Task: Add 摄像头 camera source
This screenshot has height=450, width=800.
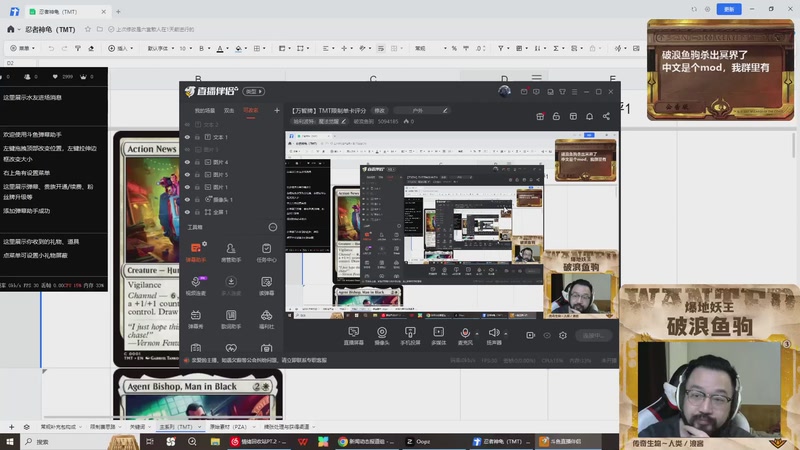Action: coord(382,336)
